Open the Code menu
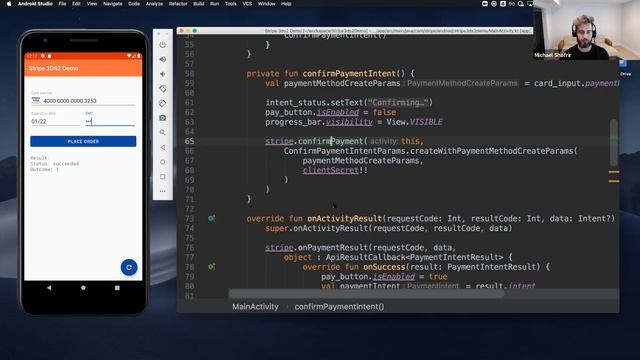The image size is (640, 360). (x=134, y=4)
